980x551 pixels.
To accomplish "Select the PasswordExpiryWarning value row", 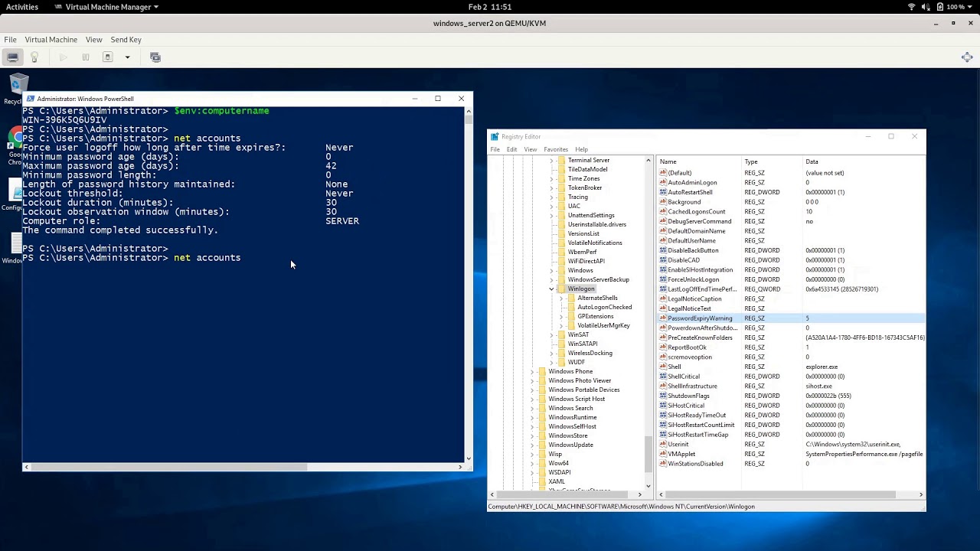I will click(x=791, y=318).
